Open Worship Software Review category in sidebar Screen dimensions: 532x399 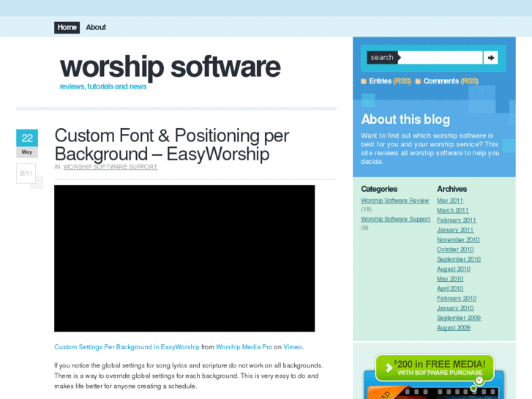tap(395, 201)
